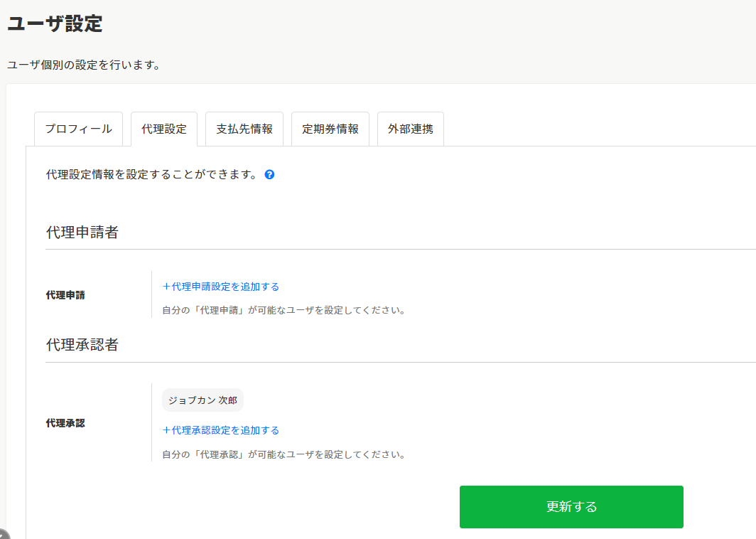This screenshot has width=756, height=539.
Task: Click the 代理承認者 section heading
Action: pos(82,345)
